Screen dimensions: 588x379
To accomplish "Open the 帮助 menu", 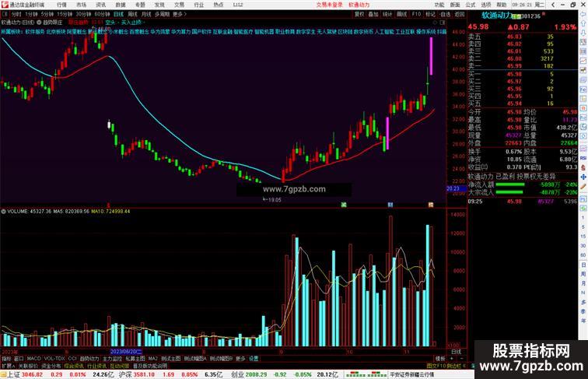I will 502,5.
